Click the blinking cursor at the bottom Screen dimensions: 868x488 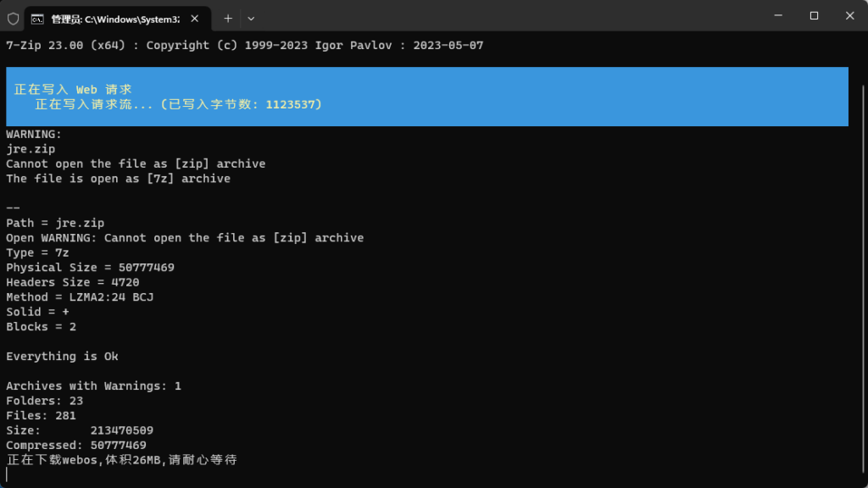9,474
